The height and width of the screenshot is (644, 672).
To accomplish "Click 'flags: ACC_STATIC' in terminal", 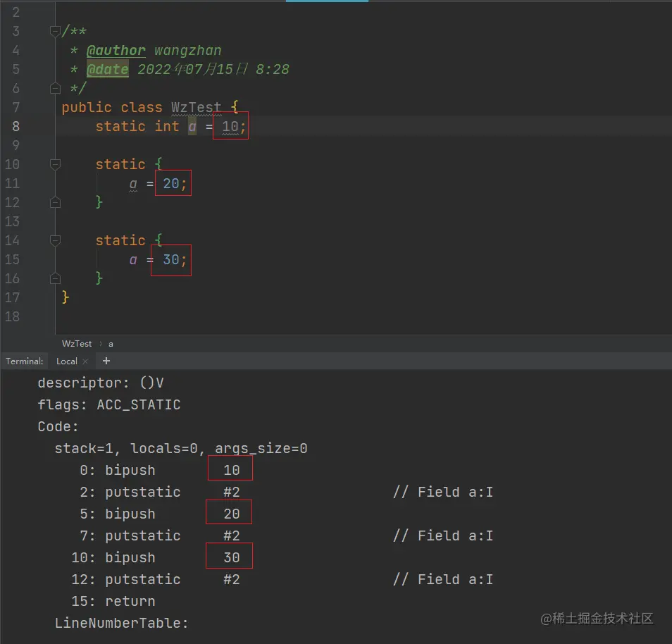I will pyautogui.click(x=109, y=404).
